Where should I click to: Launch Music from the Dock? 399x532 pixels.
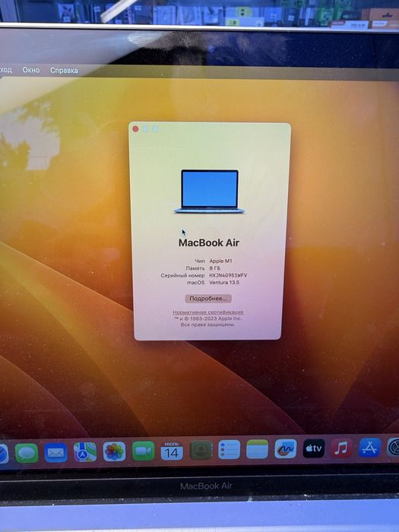[341, 448]
